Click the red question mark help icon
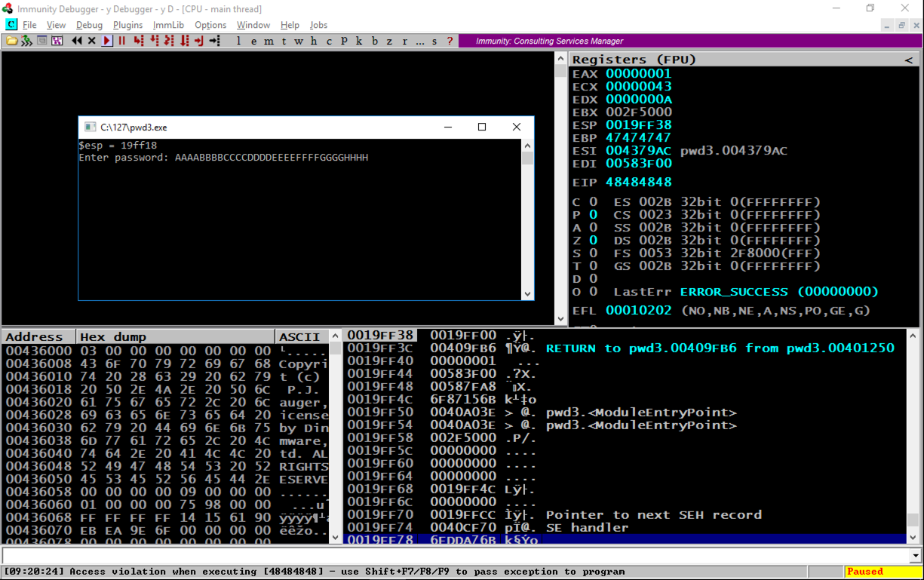 [x=450, y=41]
